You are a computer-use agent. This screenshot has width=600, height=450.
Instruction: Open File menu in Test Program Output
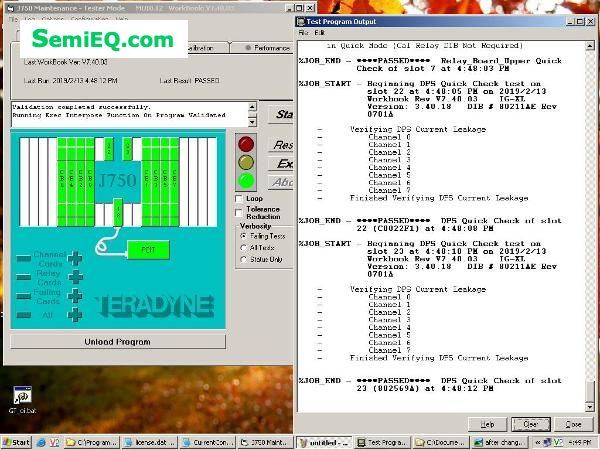click(x=303, y=33)
